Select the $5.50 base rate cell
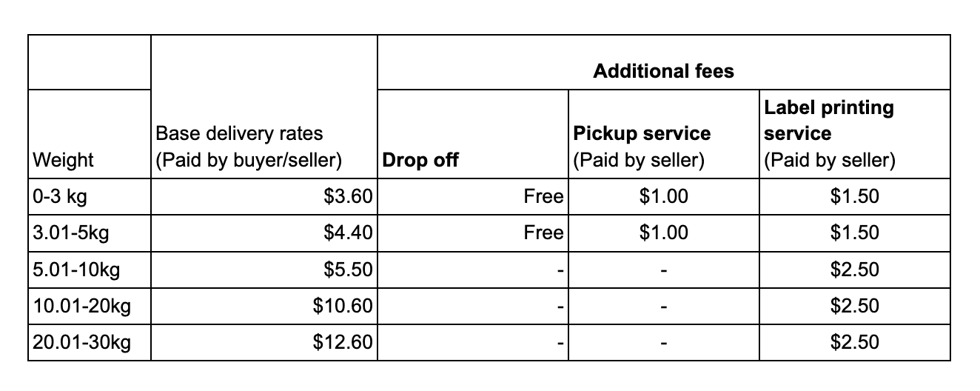 click(264, 269)
